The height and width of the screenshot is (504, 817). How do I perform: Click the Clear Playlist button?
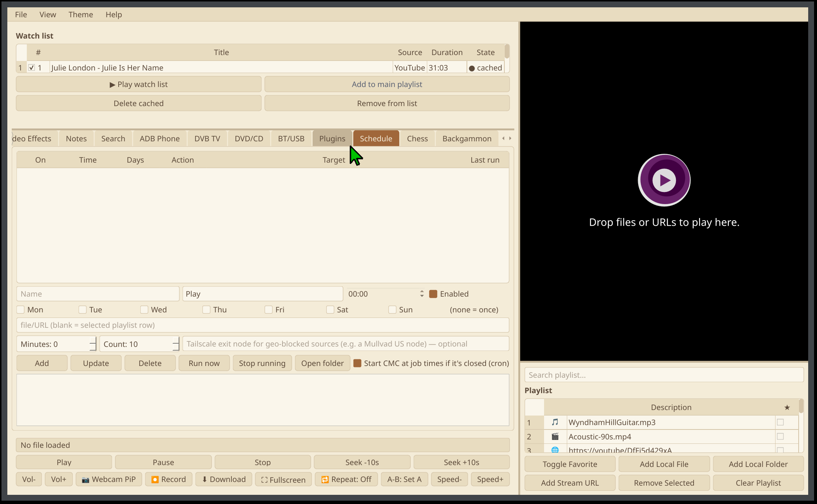coord(758,483)
